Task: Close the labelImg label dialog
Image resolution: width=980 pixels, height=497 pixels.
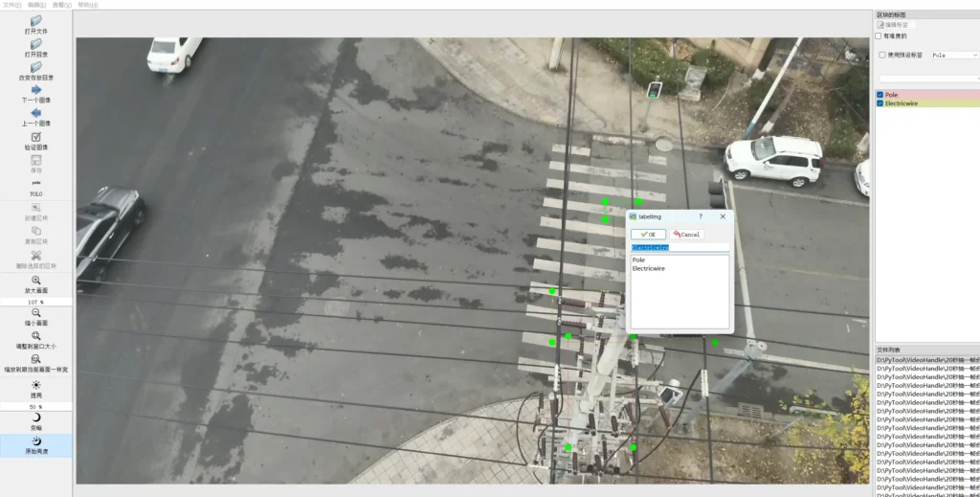Action: [723, 216]
